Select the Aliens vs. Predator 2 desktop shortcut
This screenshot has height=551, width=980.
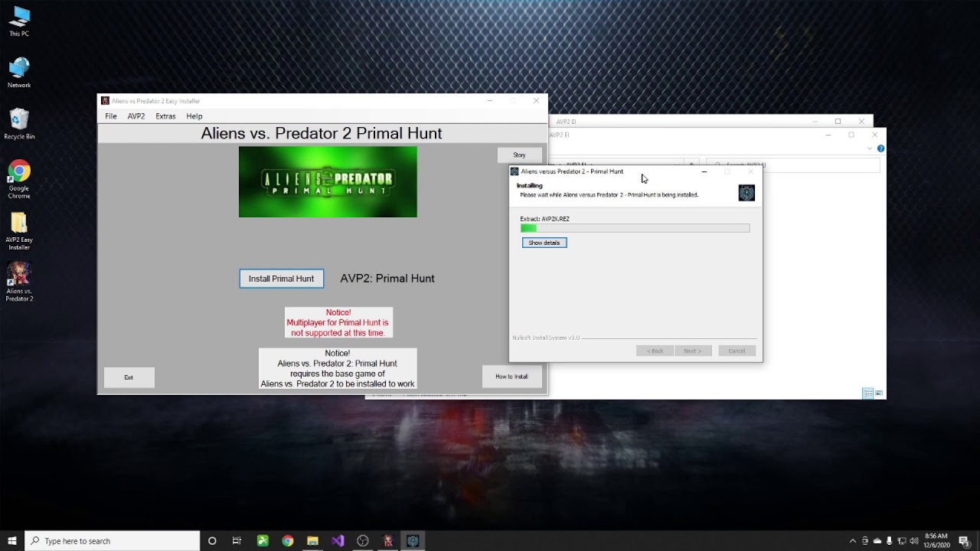tap(19, 282)
